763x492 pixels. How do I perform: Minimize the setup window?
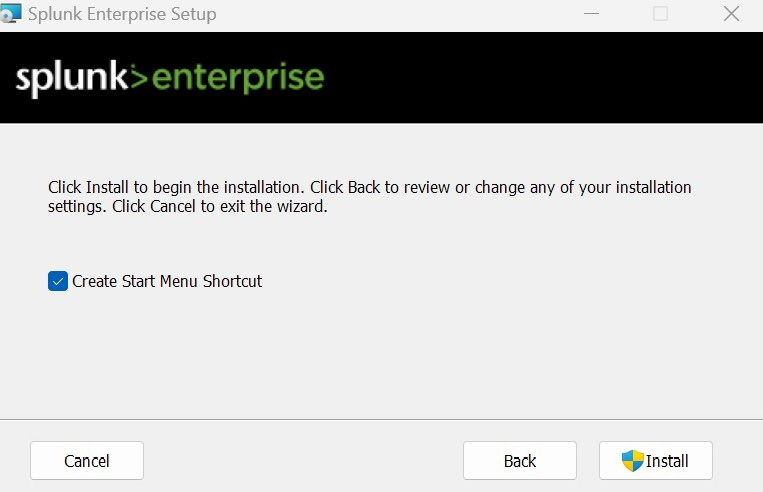591,14
